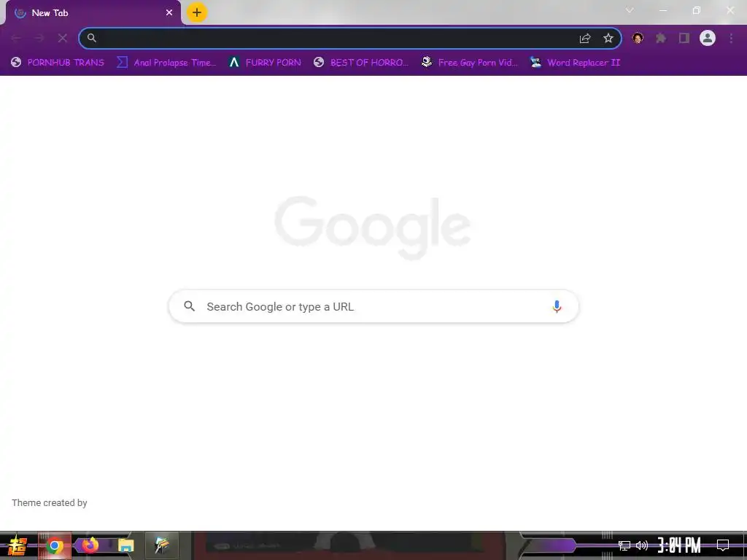Share this page via the share icon
Image resolution: width=747 pixels, height=560 pixels.
[585, 38]
